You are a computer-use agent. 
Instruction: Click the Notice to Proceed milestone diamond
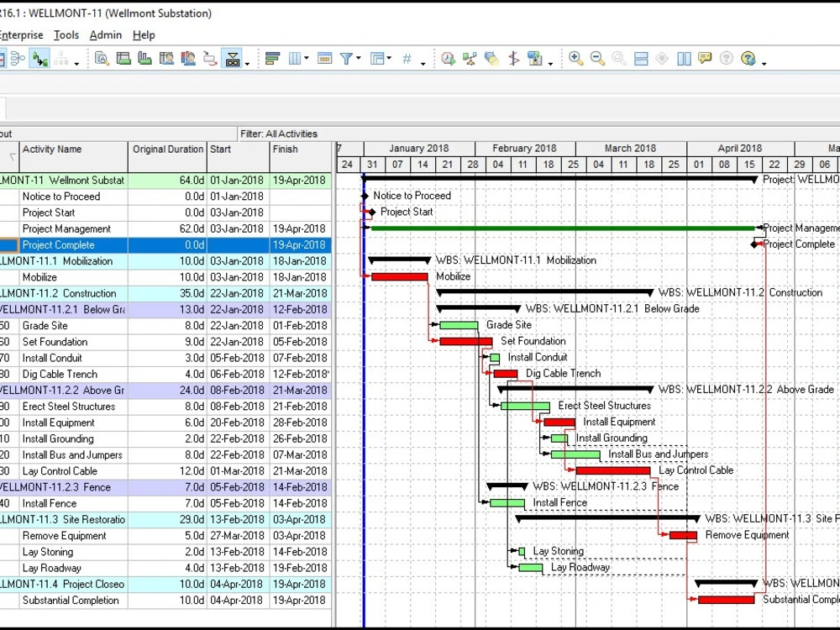[x=365, y=196]
